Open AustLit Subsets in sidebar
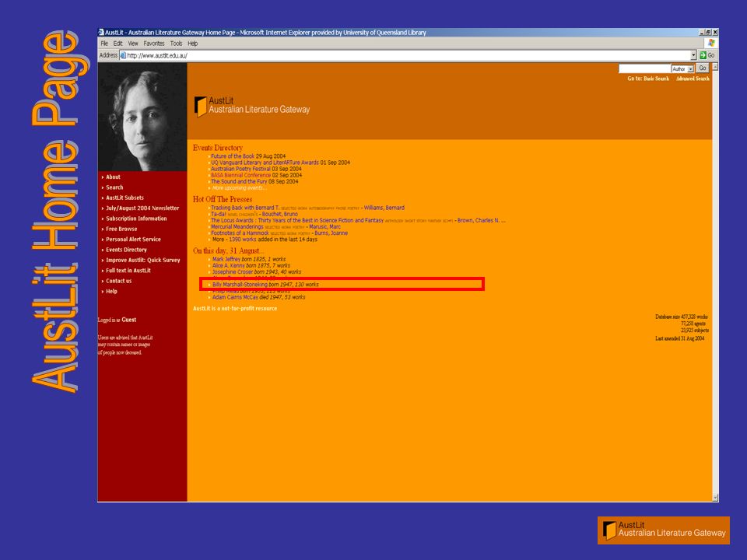Image resolution: width=747 pixels, height=560 pixels. 124,198
